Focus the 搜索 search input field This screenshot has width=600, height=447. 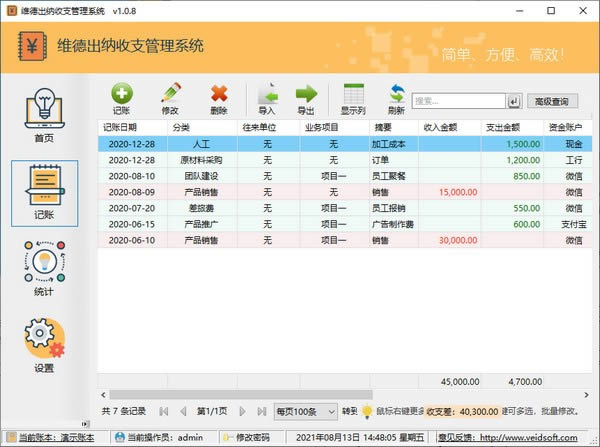tap(458, 101)
